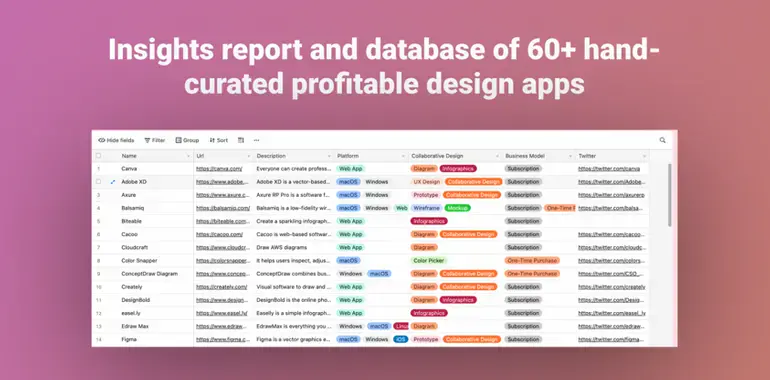Select the Axure name cell
This screenshot has height=380, width=770.
coord(156,195)
